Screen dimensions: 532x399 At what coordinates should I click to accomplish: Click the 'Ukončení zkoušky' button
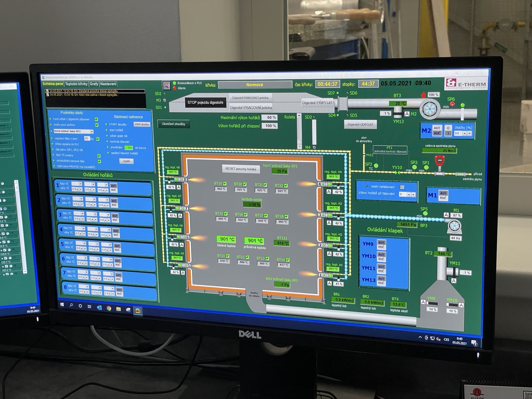174,124
